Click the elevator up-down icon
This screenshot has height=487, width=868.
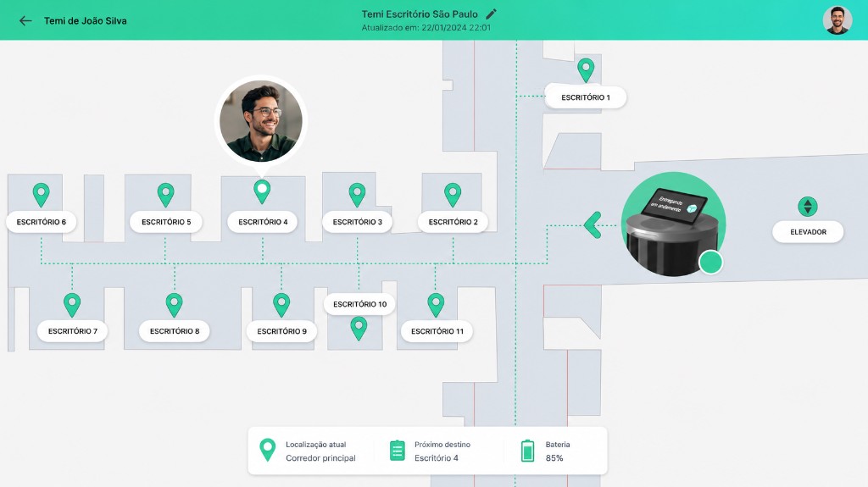[x=808, y=207]
